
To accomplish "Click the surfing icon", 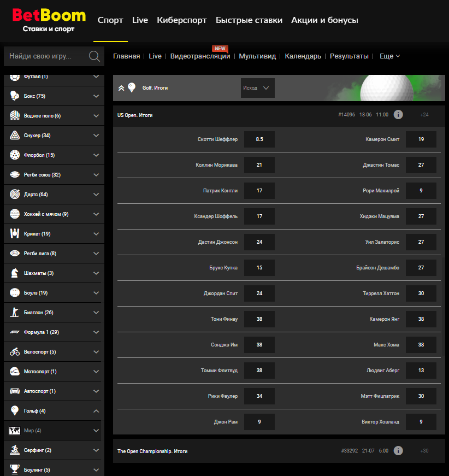I will pyautogui.click(x=15, y=450).
